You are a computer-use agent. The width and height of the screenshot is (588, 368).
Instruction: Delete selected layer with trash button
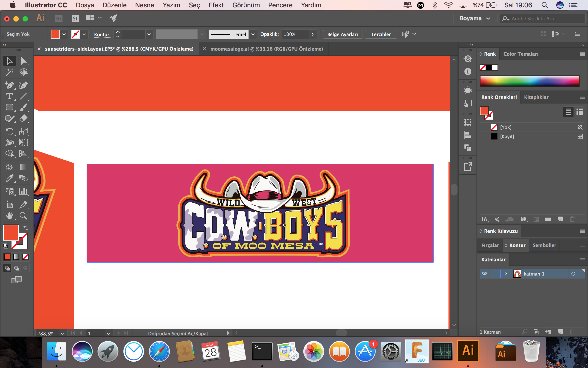572,332
